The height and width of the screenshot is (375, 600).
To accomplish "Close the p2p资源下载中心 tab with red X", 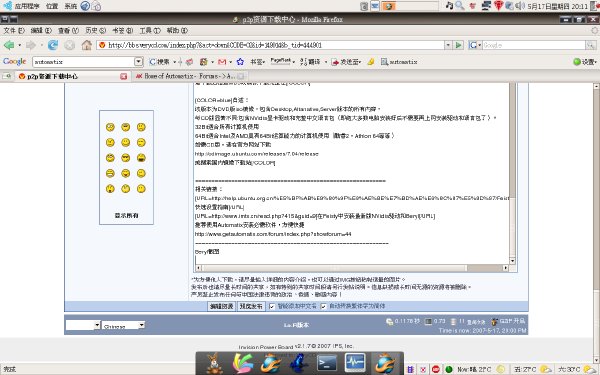I will pyautogui.click(x=123, y=76).
